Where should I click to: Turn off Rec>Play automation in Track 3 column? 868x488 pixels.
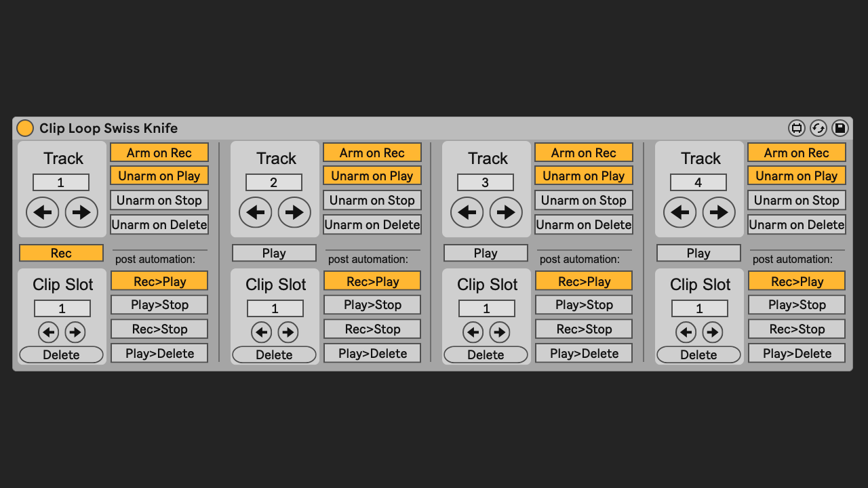584,281
